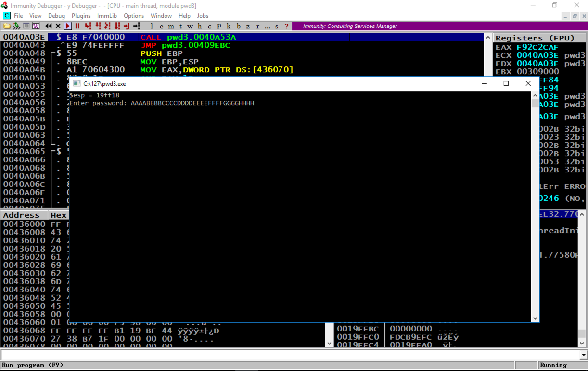Open the Plugins menu
Image resolution: width=588 pixels, height=371 pixels.
click(x=81, y=16)
